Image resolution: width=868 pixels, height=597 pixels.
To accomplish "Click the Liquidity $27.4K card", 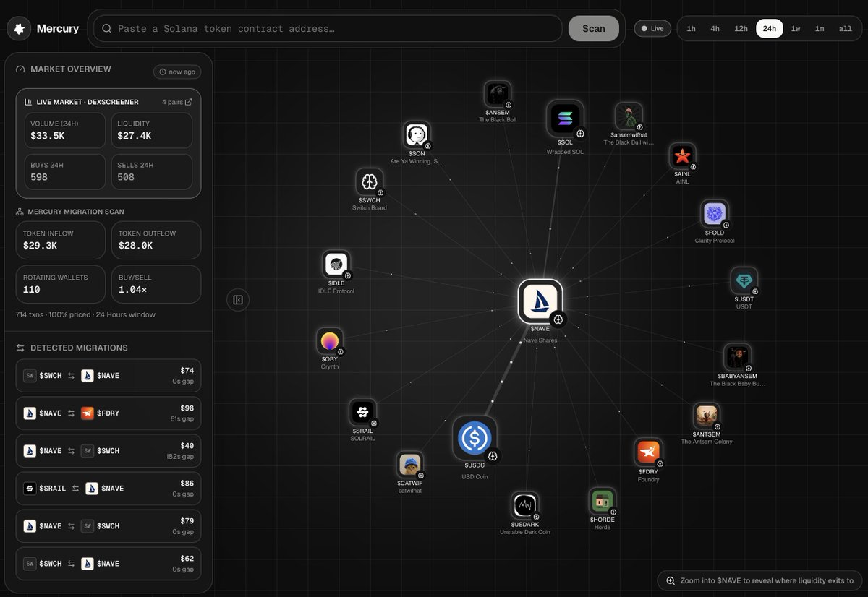I will pyautogui.click(x=152, y=130).
